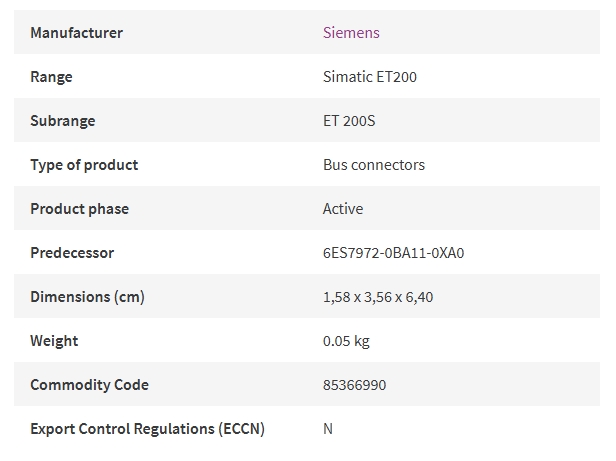Viewport: 616px width, 461px height.
Task: Click the Predecessor label
Action: [72, 253]
